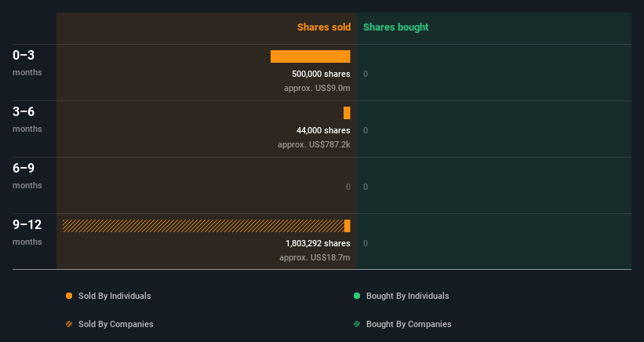Click the bought 0 value in 0–3 months row

click(366, 74)
